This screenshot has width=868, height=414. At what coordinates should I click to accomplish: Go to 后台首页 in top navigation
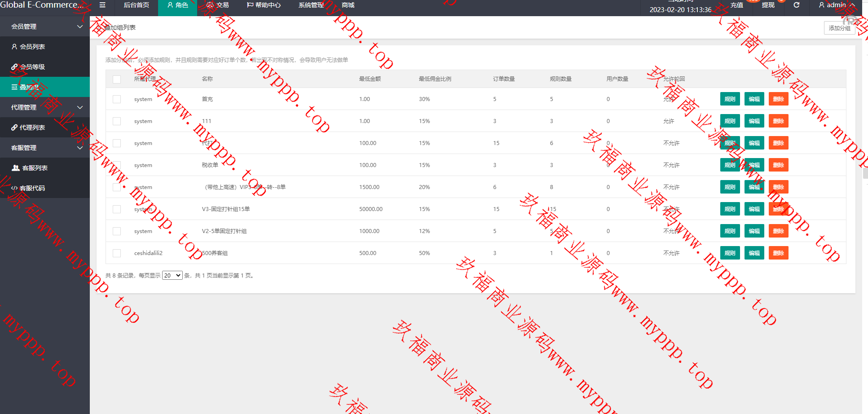coord(136,5)
